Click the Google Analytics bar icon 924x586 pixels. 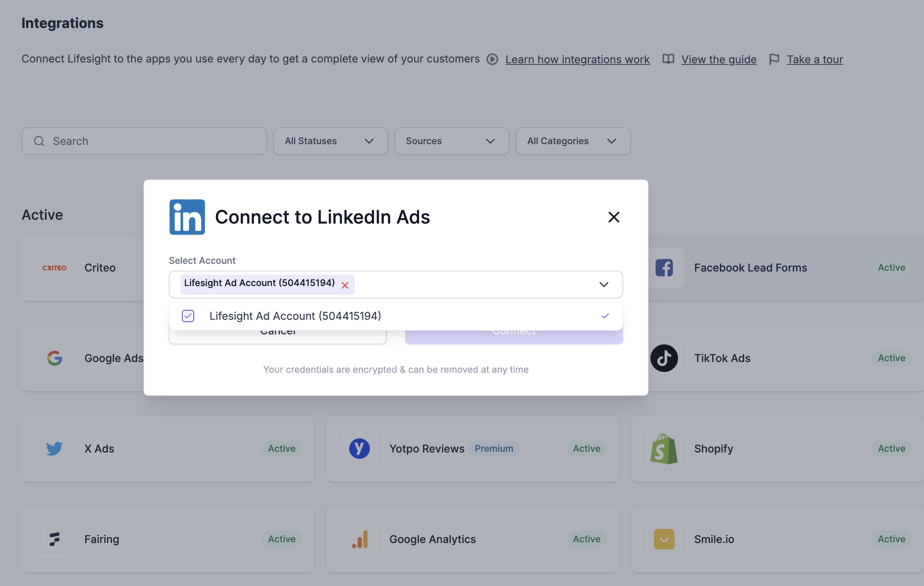(x=359, y=539)
